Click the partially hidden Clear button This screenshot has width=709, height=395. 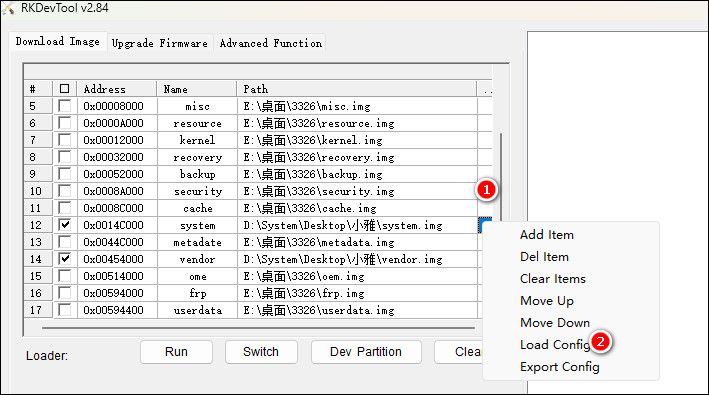[x=458, y=352]
